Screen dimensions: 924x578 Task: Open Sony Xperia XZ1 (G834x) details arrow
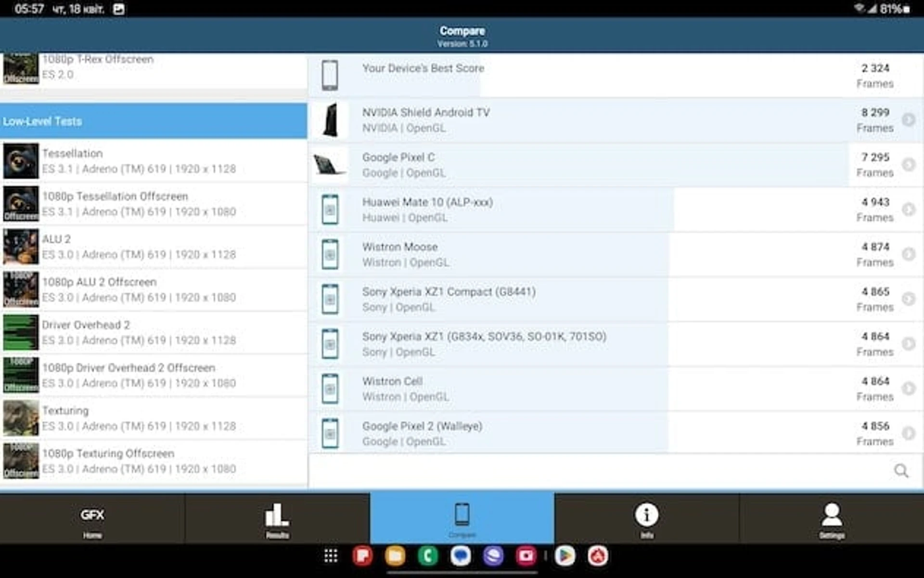pyautogui.click(x=908, y=343)
